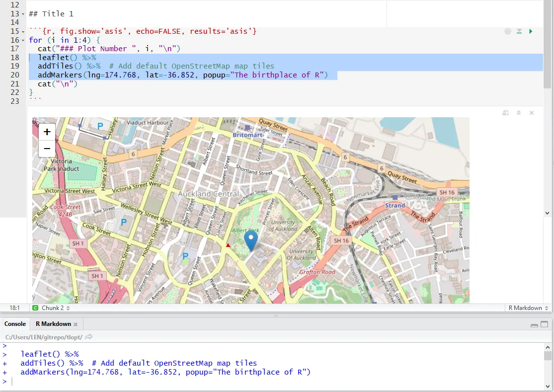Click the SH 1 shield near Nelson Street

(x=97, y=276)
